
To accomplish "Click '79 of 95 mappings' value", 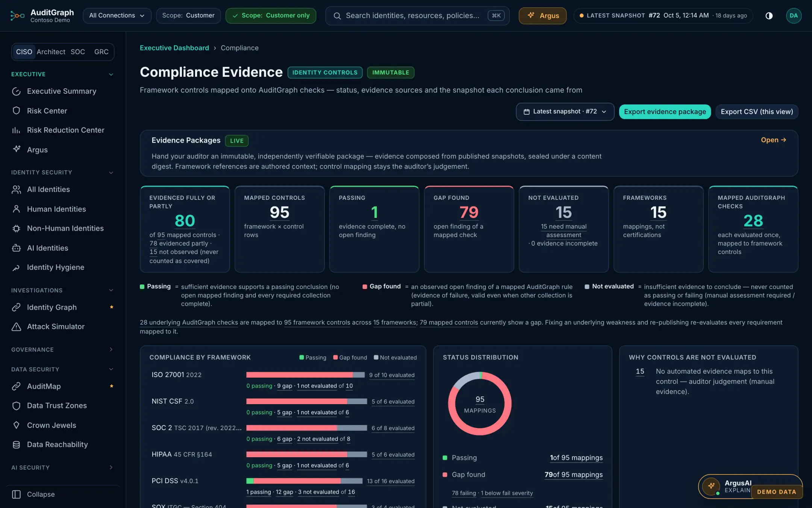I will click(x=574, y=475).
